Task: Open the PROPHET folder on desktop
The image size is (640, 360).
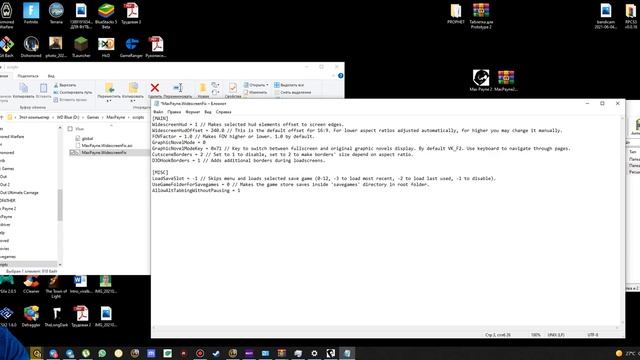Action: tap(456, 13)
